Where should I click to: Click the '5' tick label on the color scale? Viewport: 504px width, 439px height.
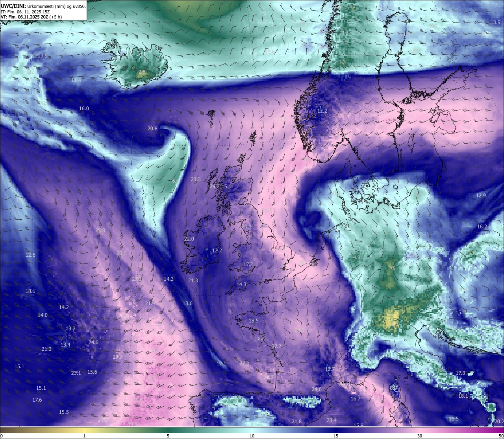(168, 436)
